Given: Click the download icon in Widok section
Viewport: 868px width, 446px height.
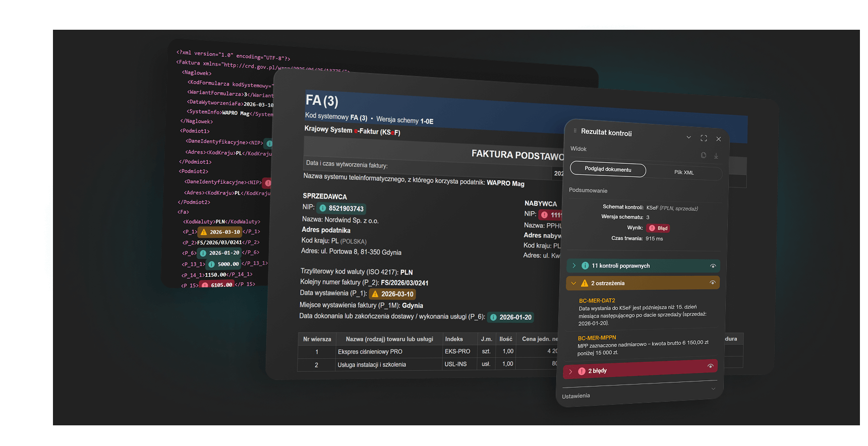Looking at the screenshot, I should (x=716, y=156).
